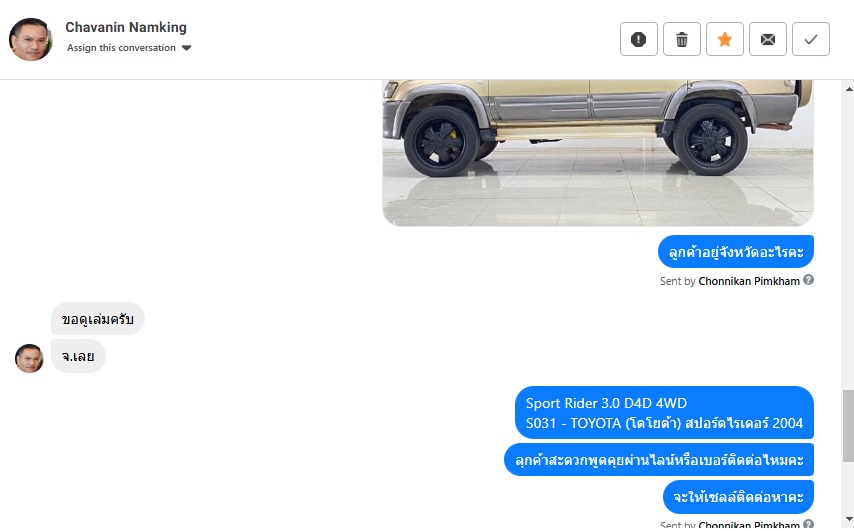Screen dimensions: 854x531
Task: Open the Assign this conversation menu text
Action: [x=121, y=48]
